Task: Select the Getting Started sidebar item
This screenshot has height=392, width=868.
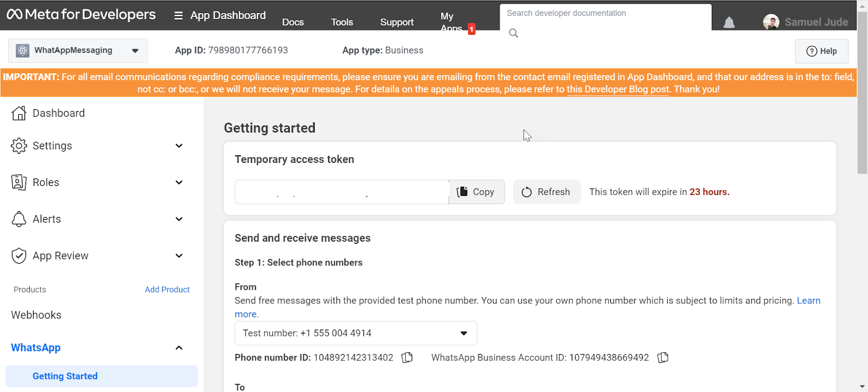Action: coord(101,376)
